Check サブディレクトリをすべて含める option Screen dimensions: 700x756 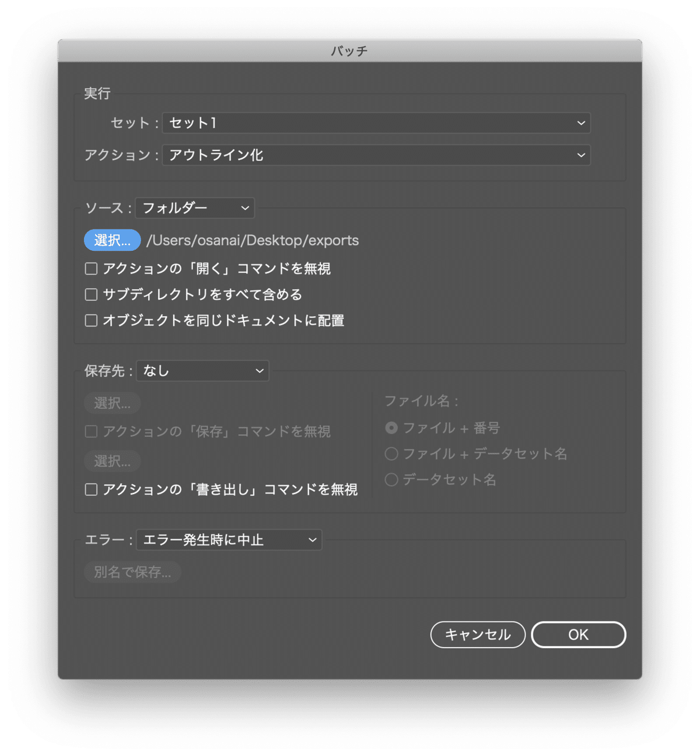(91, 294)
